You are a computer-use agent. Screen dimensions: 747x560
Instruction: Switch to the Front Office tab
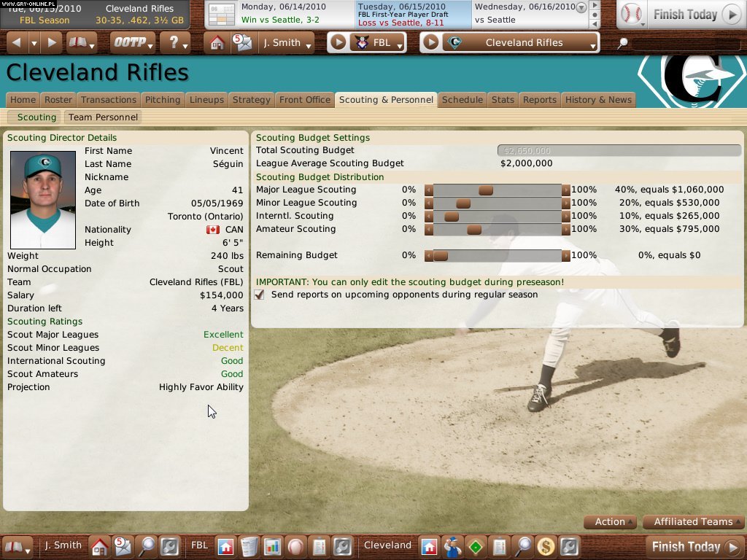(305, 100)
